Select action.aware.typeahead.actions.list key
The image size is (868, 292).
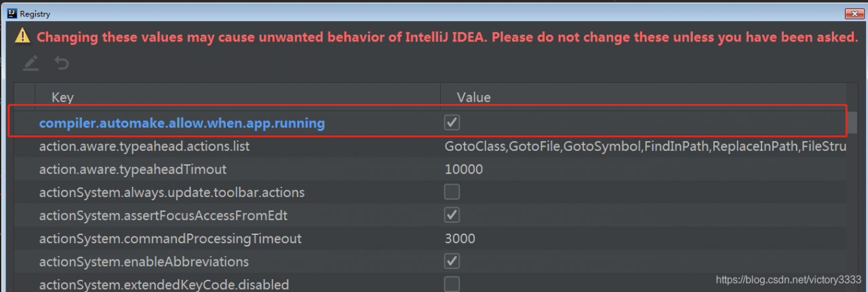(x=151, y=146)
